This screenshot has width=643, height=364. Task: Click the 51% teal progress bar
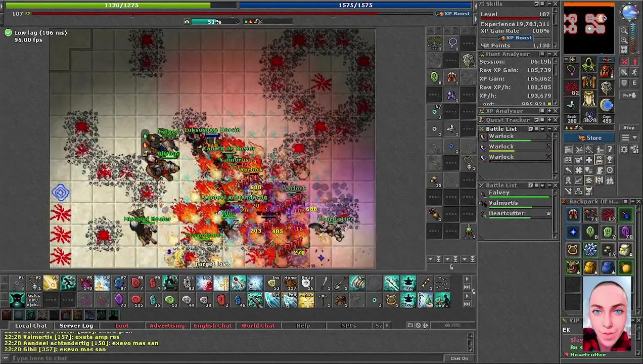214,21
